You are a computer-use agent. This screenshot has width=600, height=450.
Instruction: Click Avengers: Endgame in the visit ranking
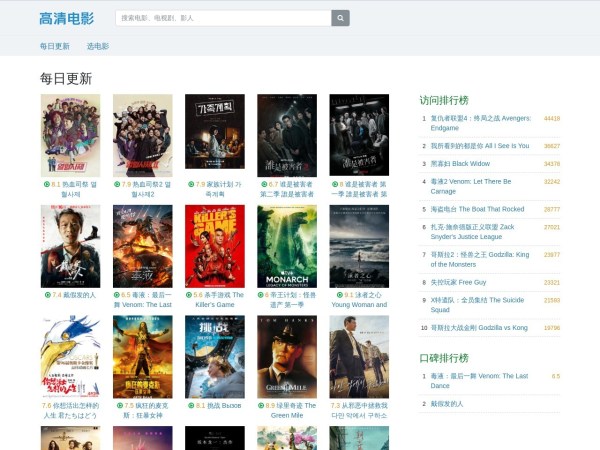click(480, 123)
